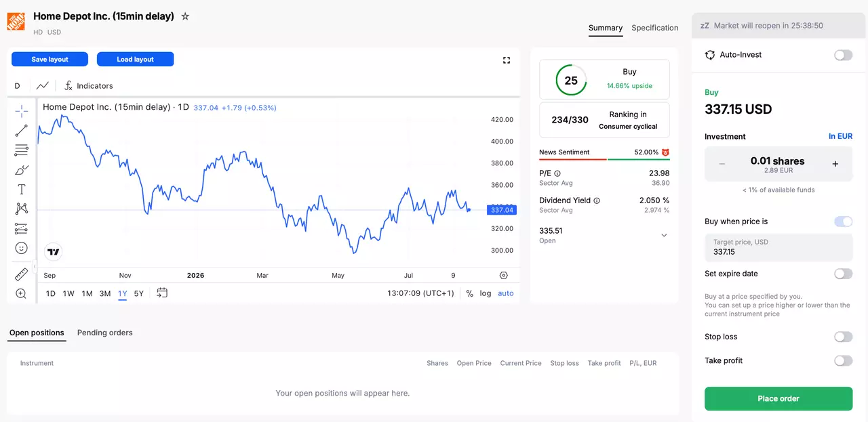Open the Fibonacci retracement tool
This screenshot has width=868, height=422.
point(22,150)
